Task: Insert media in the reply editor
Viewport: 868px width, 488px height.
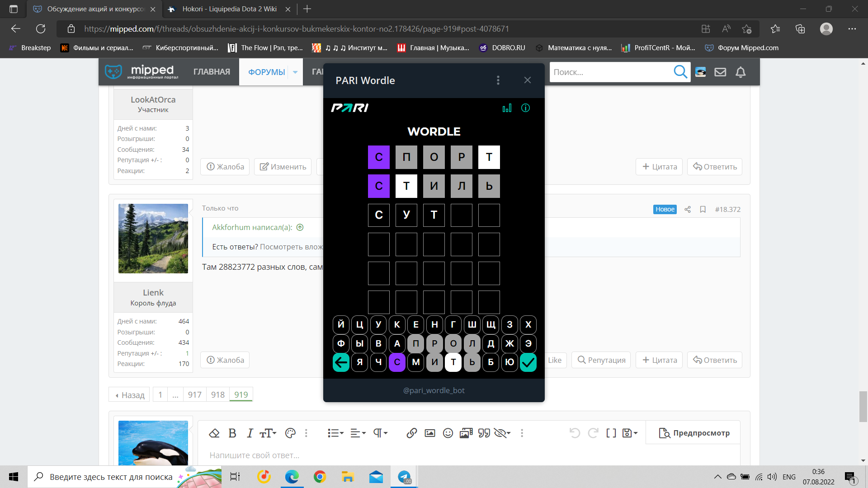Action: (466, 433)
